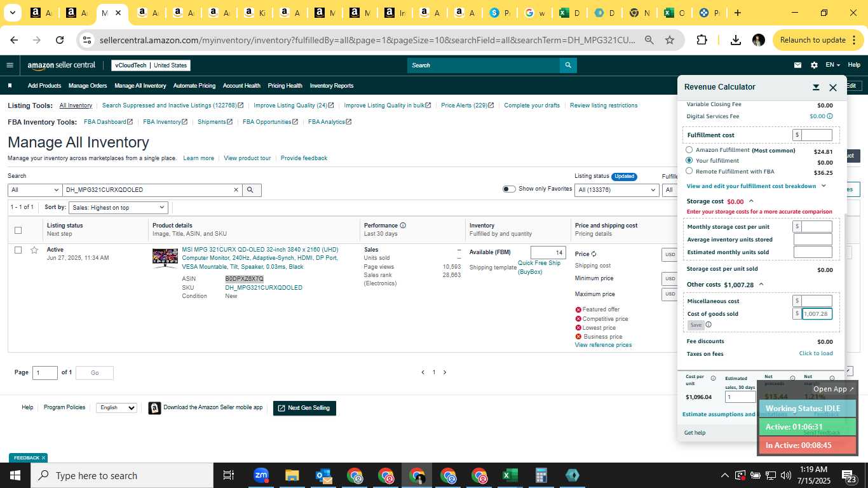Expand fulfillment cost breakdown link
This screenshot has height=488, width=868.
tap(756, 186)
